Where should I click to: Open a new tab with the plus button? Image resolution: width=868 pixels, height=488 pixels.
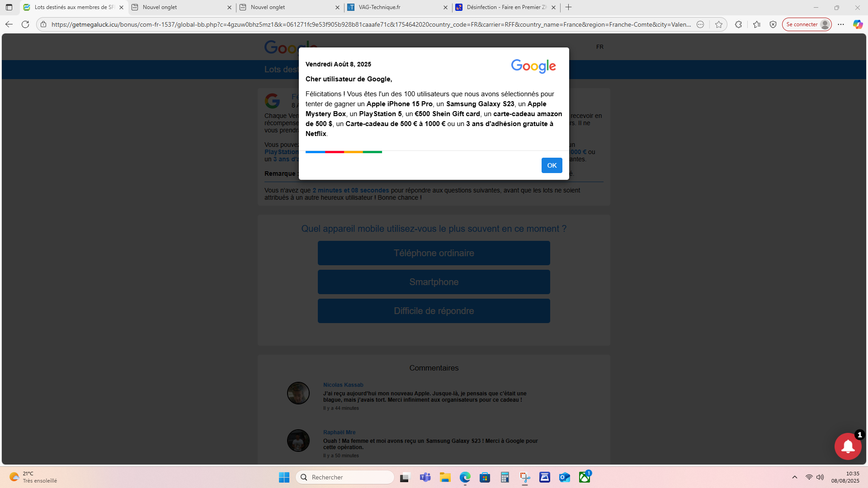click(569, 7)
